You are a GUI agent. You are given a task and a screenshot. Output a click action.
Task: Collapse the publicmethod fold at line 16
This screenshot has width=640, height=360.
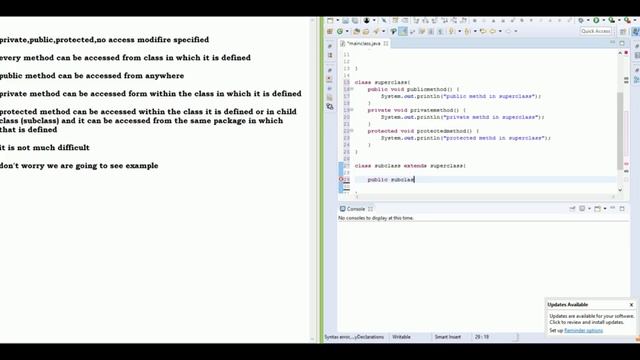pyautogui.click(x=352, y=89)
